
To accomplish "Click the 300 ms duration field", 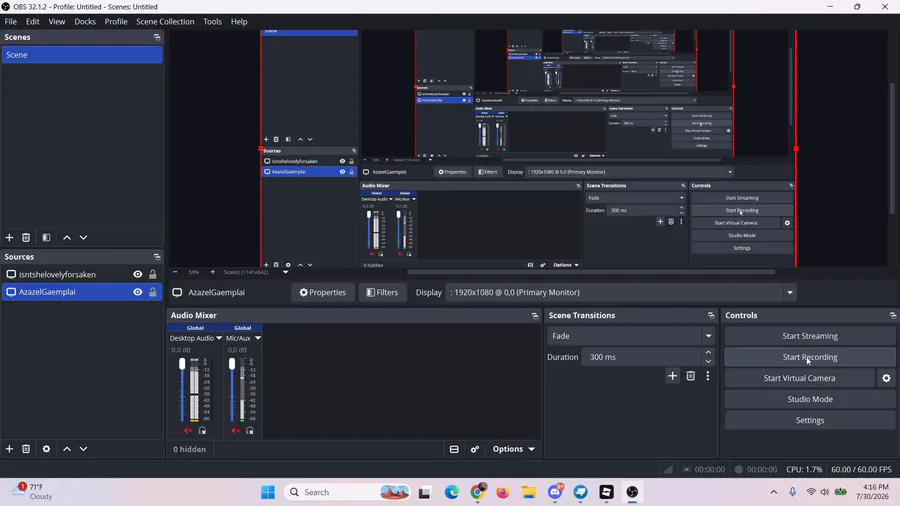I will (641, 357).
